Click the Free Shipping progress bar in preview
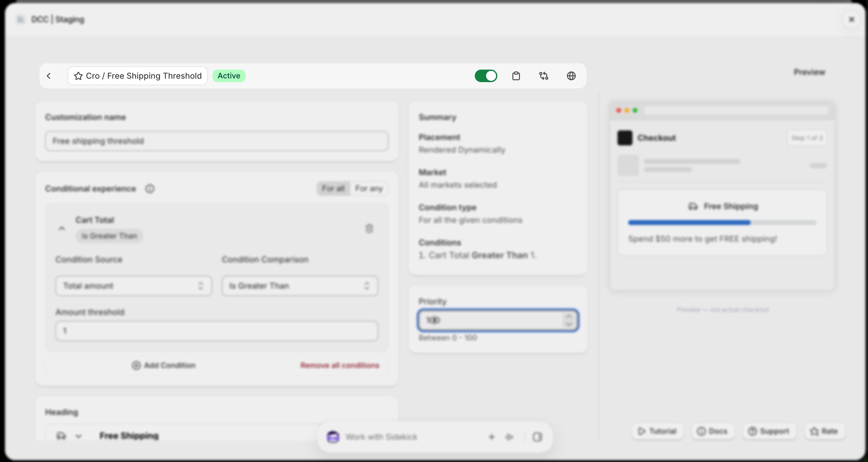 [722, 222]
